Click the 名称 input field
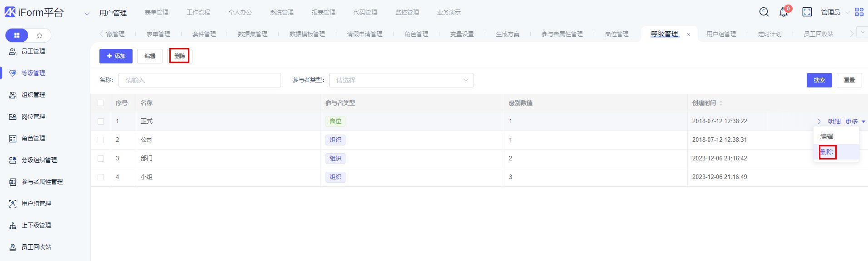The image size is (868, 261). point(199,80)
